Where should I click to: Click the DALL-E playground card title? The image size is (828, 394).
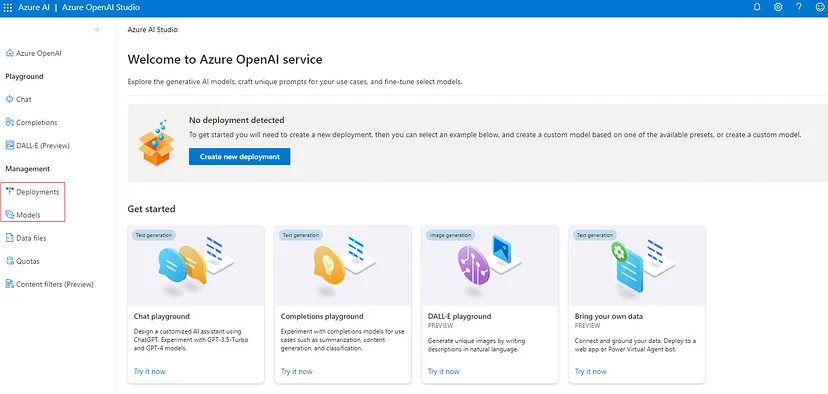click(459, 316)
